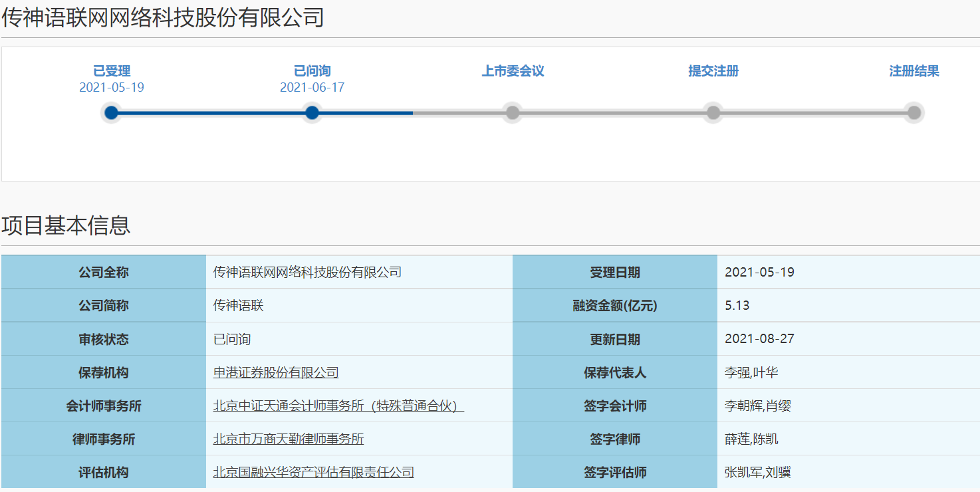Click the 已受理 timeline node dot
The width and height of the screenshot is (980, 492).
click(112, 113)
